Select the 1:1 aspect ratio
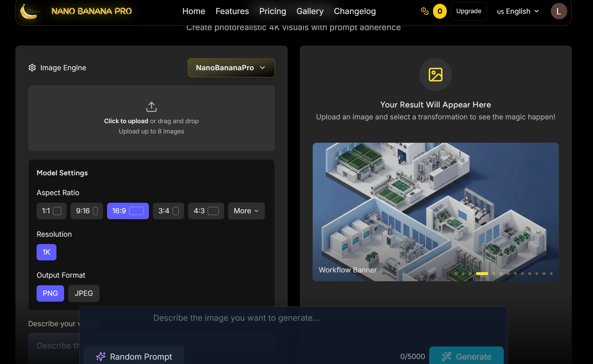This screenshot has width=593, height=364. tap(51, 211)
